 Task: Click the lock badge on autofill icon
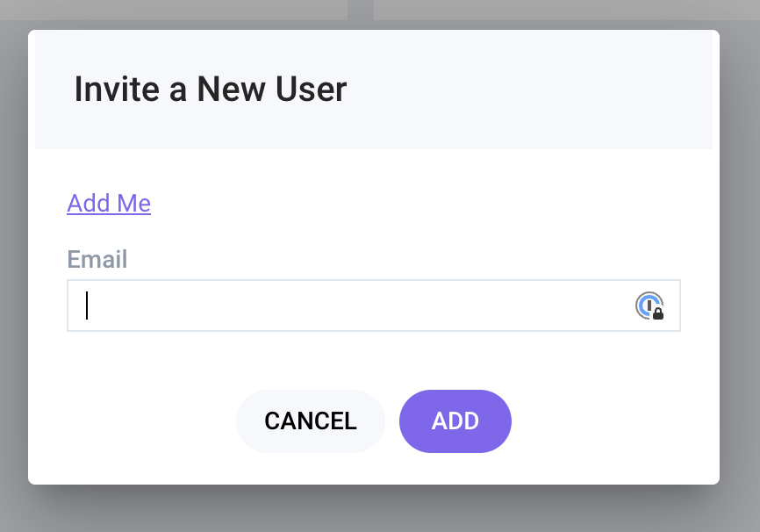tap(657, 313)
